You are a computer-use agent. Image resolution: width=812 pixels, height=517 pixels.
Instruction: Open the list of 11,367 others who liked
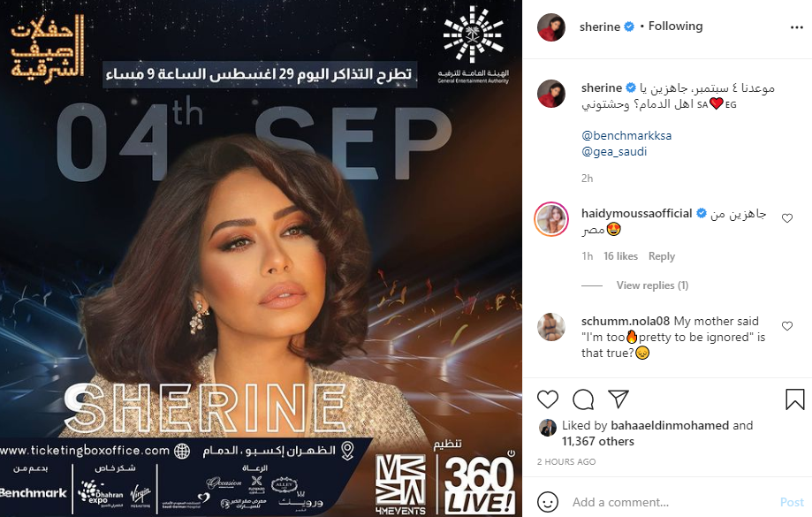tap(597, 441)
